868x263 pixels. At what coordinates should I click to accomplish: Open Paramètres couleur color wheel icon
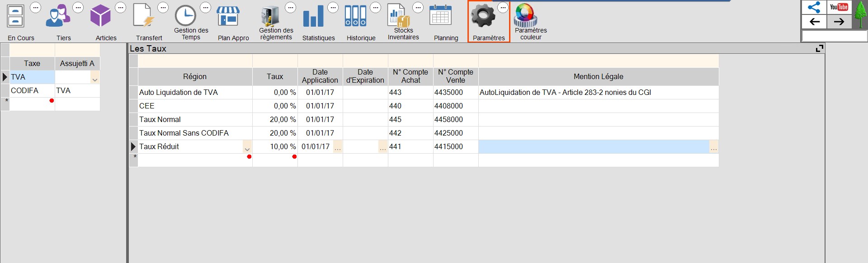[525, 15]
